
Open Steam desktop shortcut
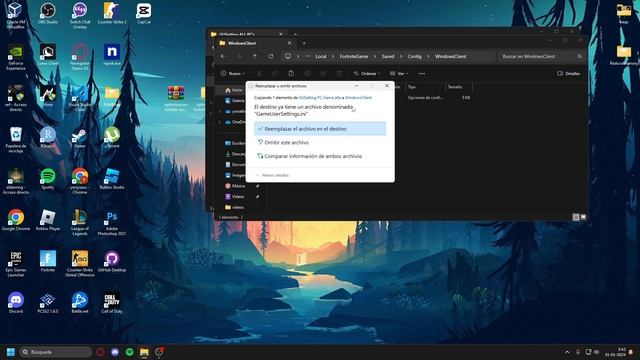tap(80, 138)
